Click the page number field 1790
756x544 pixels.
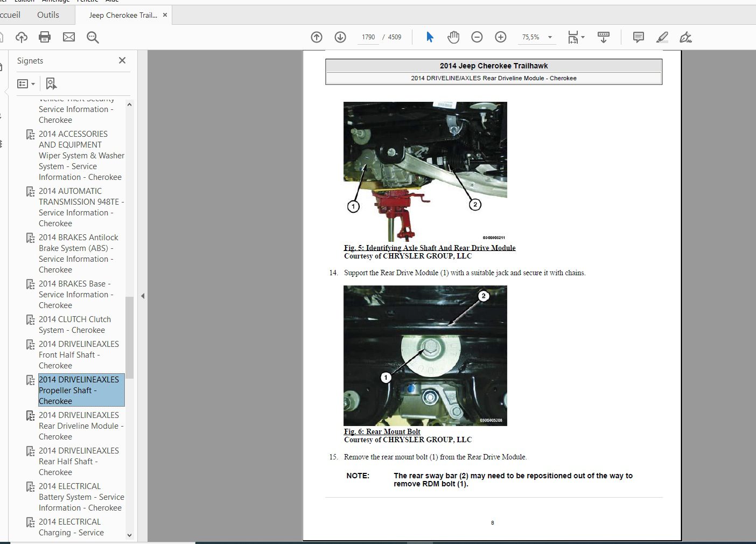368,37
